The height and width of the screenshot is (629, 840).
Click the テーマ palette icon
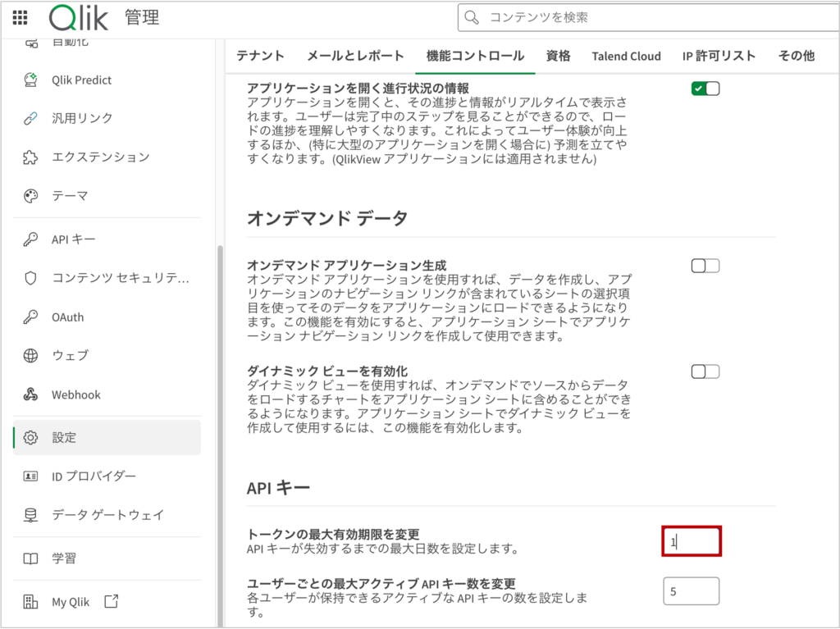(30, 196)
